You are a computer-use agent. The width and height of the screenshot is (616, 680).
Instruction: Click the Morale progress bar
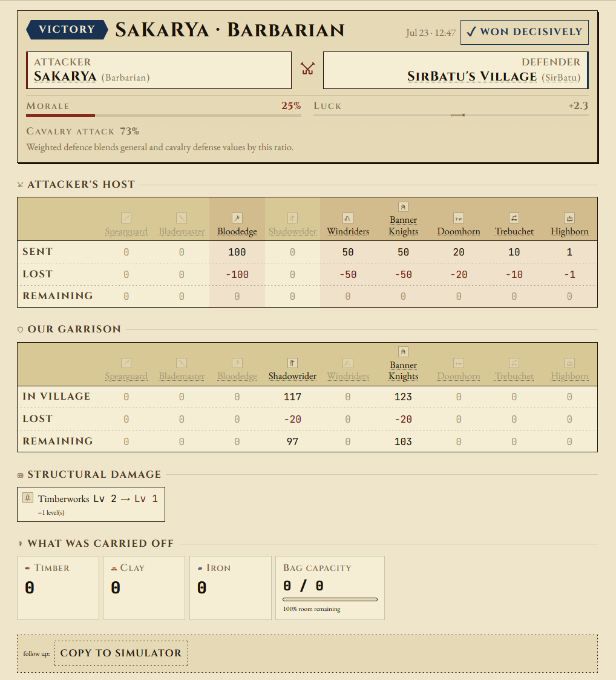163,116
